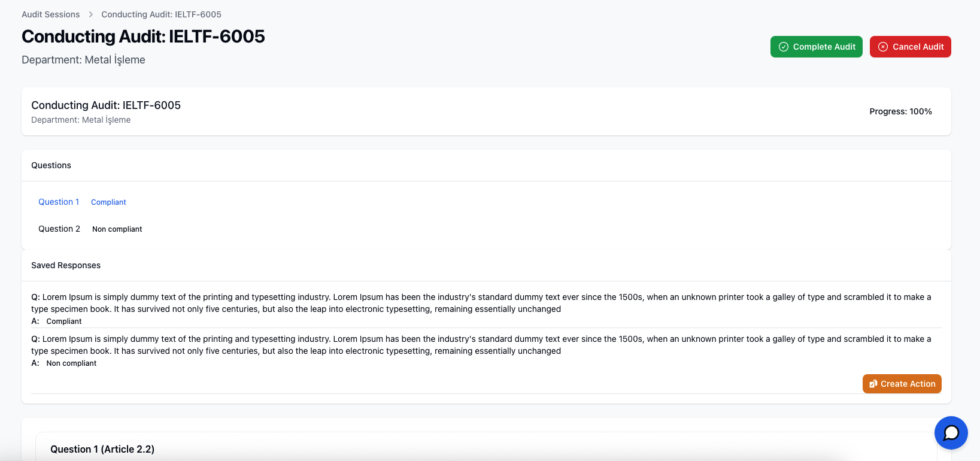The height and width of the screenshot is (461, 980).
Task: Select the Question 2 tab
Action: (x=59, y=229)
